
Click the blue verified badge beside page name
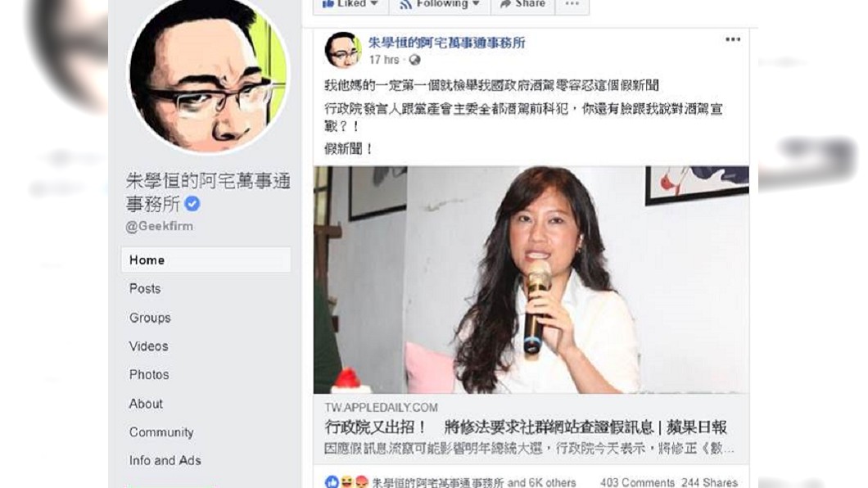tap(192, 204)
